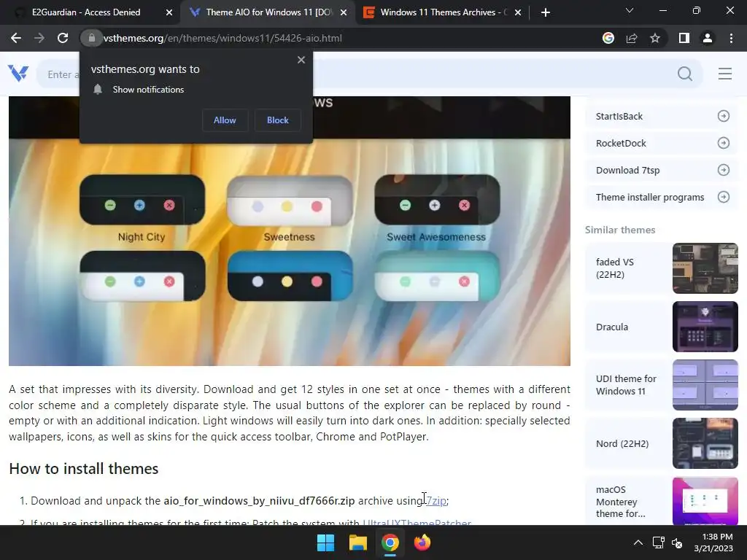
Task: Switch to Windows 11 Themes Archives tab
Action: pyautogui.click(x=444, y=12)
